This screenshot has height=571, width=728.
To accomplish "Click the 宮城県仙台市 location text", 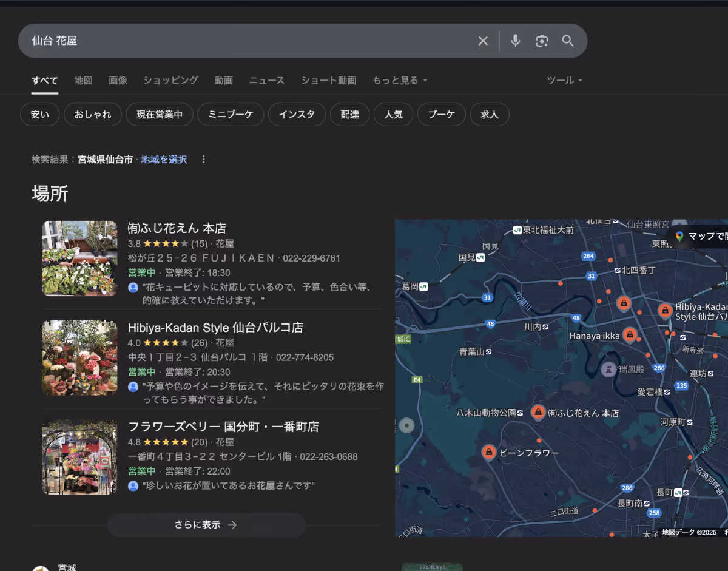I will click(105, 160).
